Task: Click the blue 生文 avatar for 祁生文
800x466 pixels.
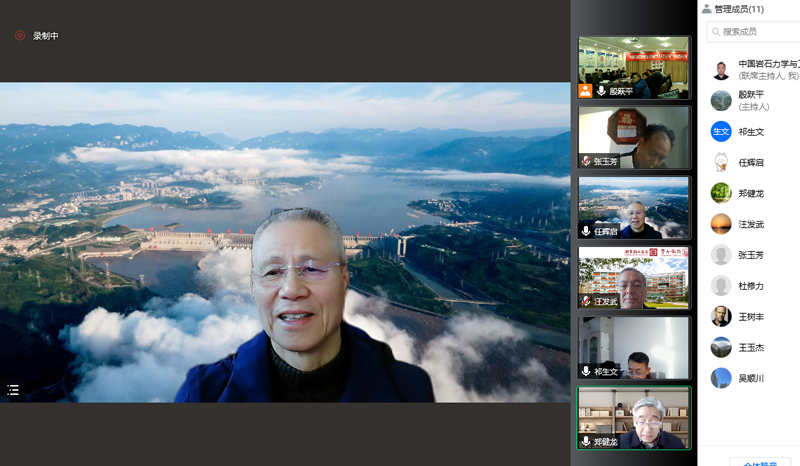Action: tap(721, 131)
